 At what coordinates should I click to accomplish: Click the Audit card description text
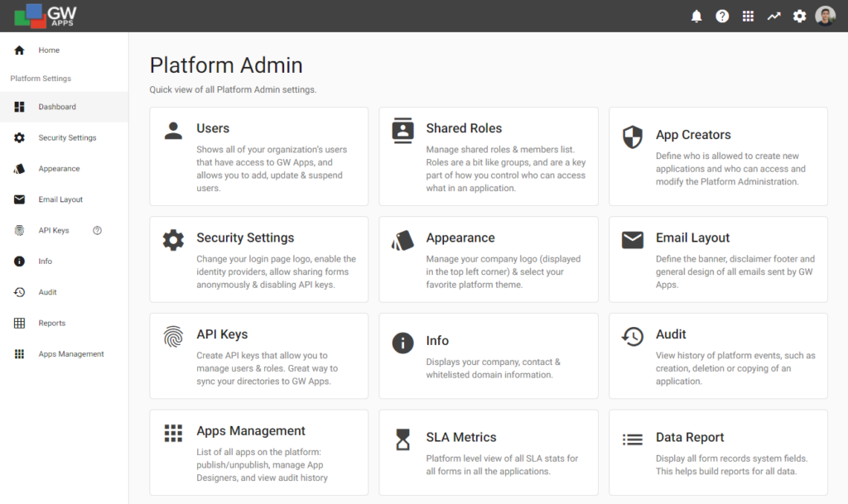735,368
